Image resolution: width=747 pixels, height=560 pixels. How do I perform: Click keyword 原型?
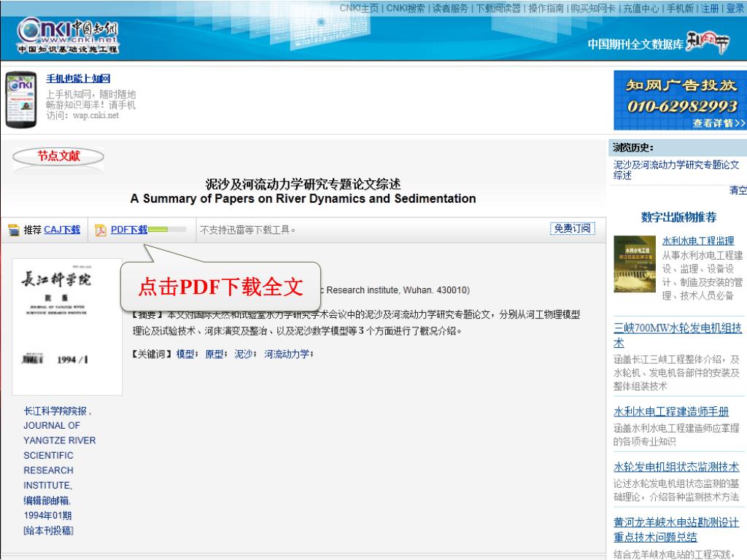click(214, 354)
